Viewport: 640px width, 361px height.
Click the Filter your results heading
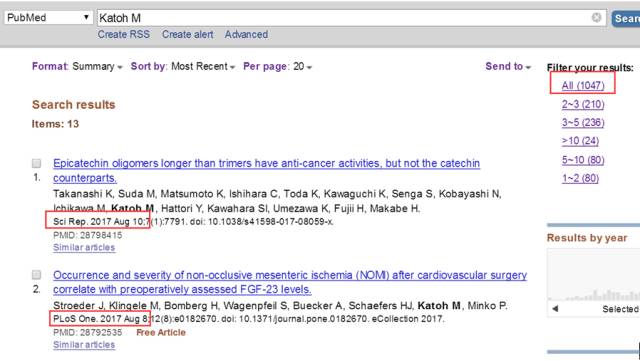[x=590, y=67]
